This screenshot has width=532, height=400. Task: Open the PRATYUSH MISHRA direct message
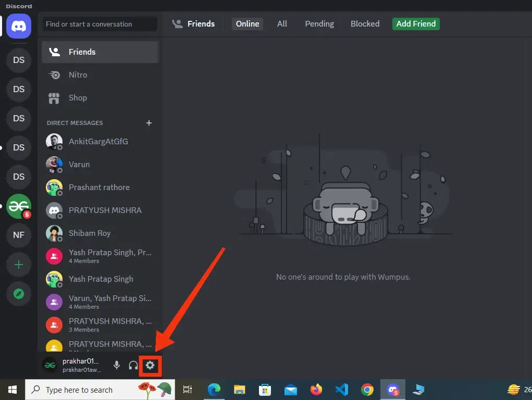click(100, 210)
